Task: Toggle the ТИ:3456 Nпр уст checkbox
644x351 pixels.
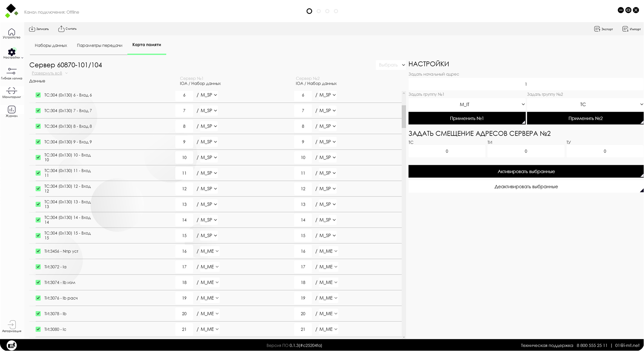Action: click(38, 251)
